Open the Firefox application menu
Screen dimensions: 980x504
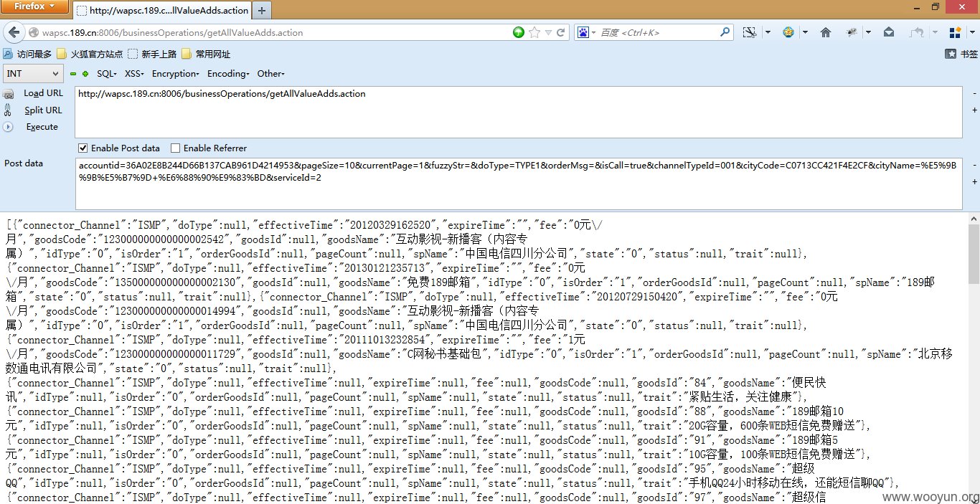[35, 7]
